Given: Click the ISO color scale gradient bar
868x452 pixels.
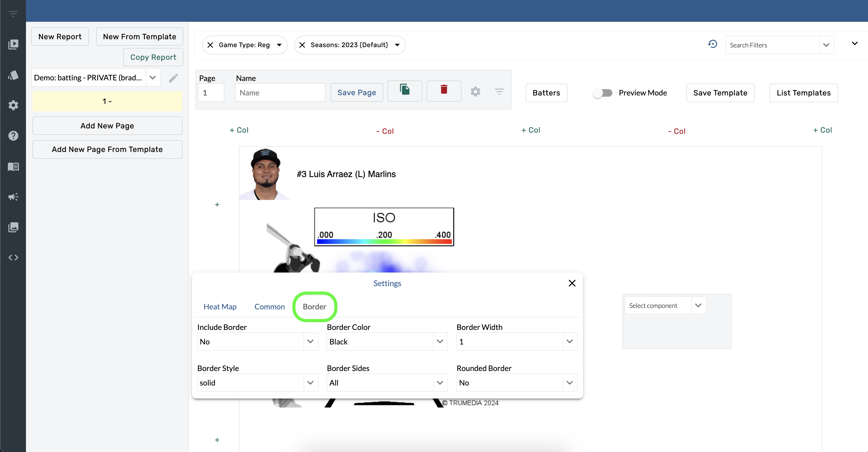Looking at the screenshot, I should (384, 242).
